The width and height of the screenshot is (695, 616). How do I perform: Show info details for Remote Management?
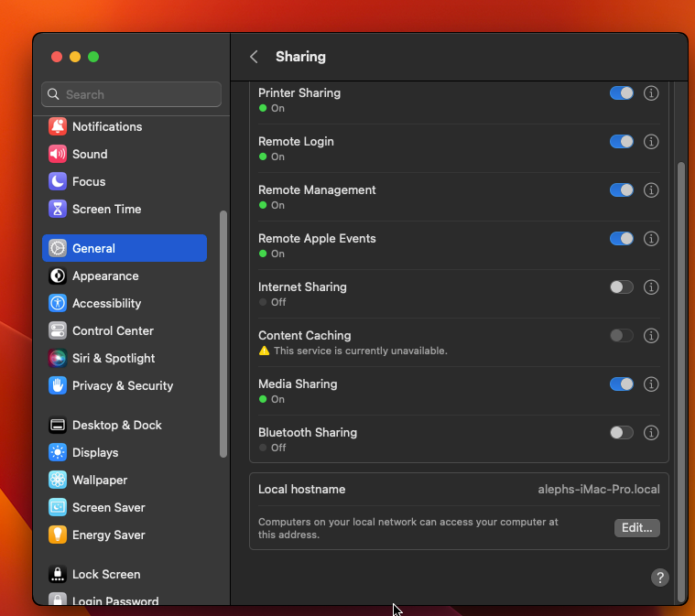coord(651,190)
